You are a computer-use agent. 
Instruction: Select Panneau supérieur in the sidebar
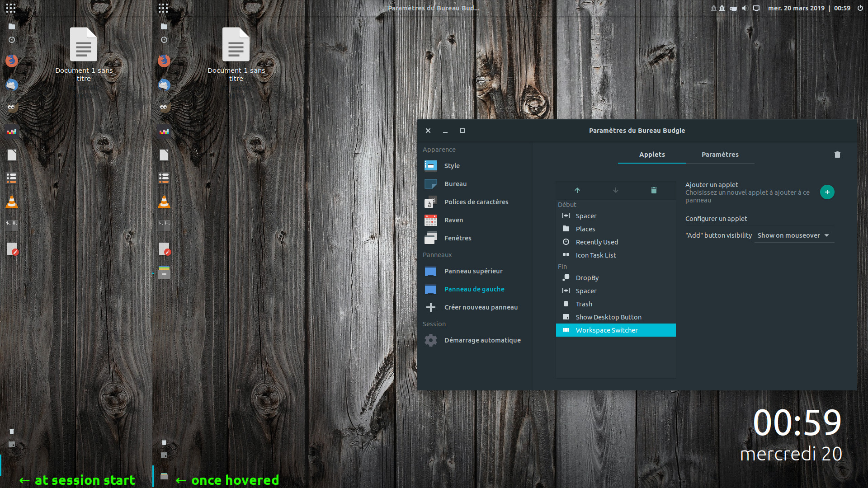point(473,271)
